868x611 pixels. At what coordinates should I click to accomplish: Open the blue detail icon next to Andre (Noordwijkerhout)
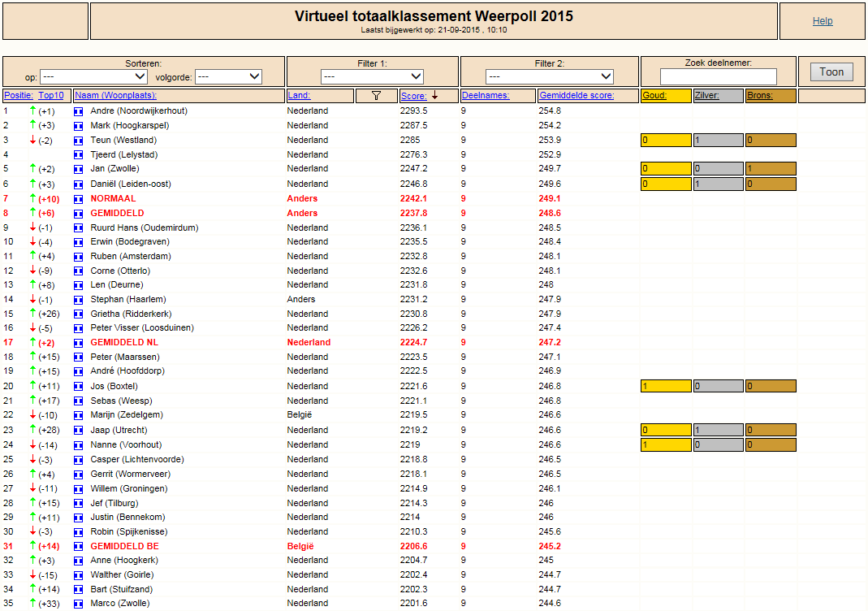tap(78, 111)
